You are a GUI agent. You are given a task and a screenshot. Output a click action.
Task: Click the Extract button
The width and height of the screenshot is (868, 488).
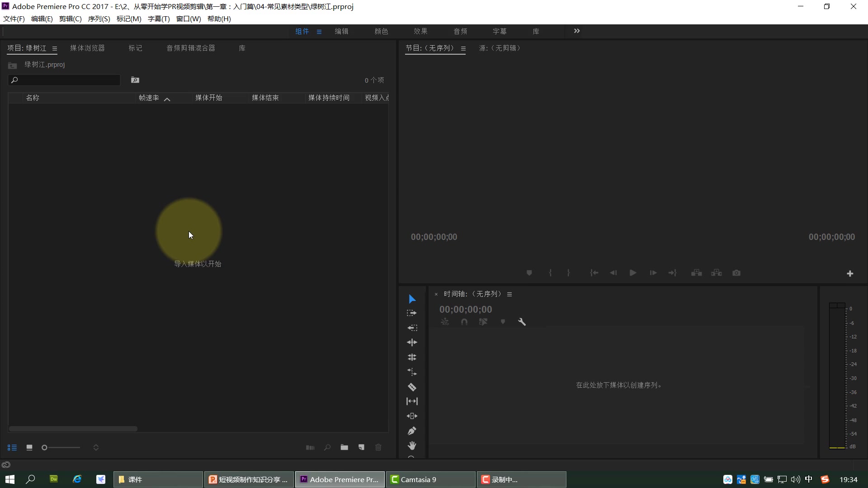717,273
